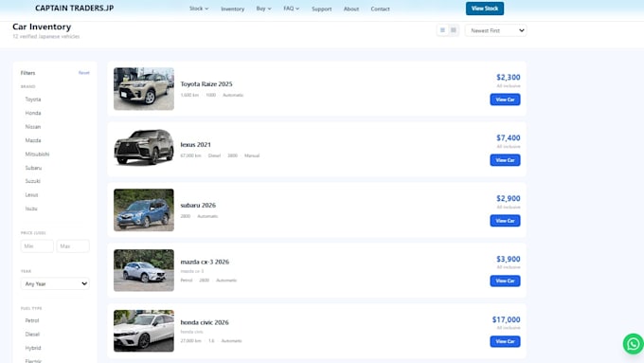Switch to list view layout icon
The height and width of the screenshot is (363, 644).
442,30
